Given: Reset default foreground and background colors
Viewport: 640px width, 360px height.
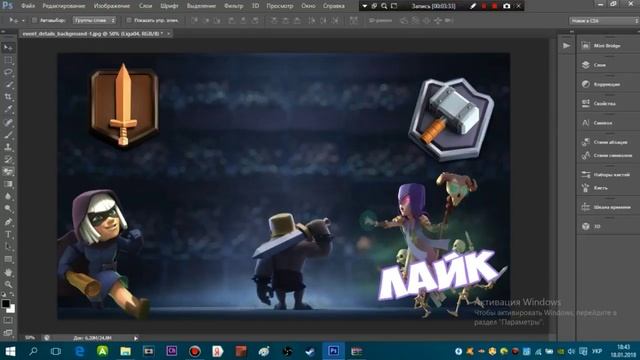Looking at the screenshot, I should point(4,294).
